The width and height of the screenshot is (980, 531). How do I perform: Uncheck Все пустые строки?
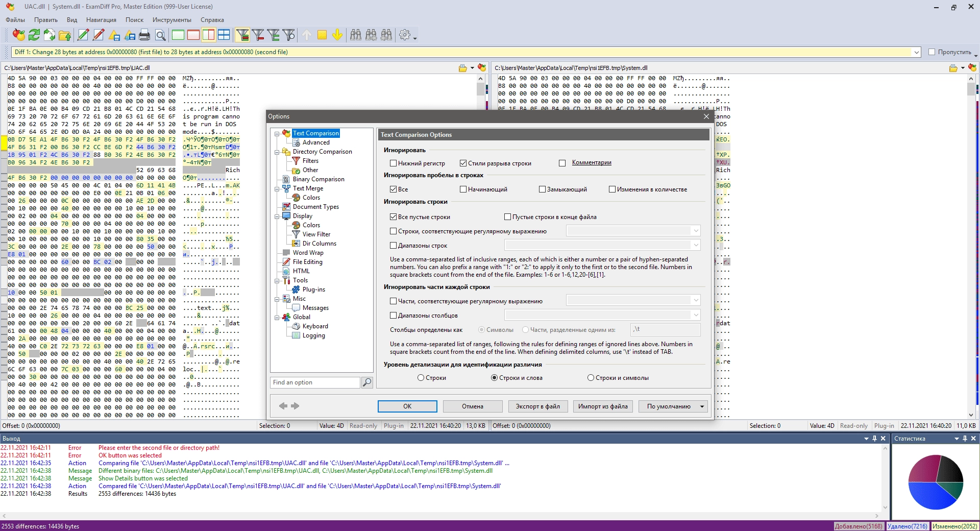point(393,217)
